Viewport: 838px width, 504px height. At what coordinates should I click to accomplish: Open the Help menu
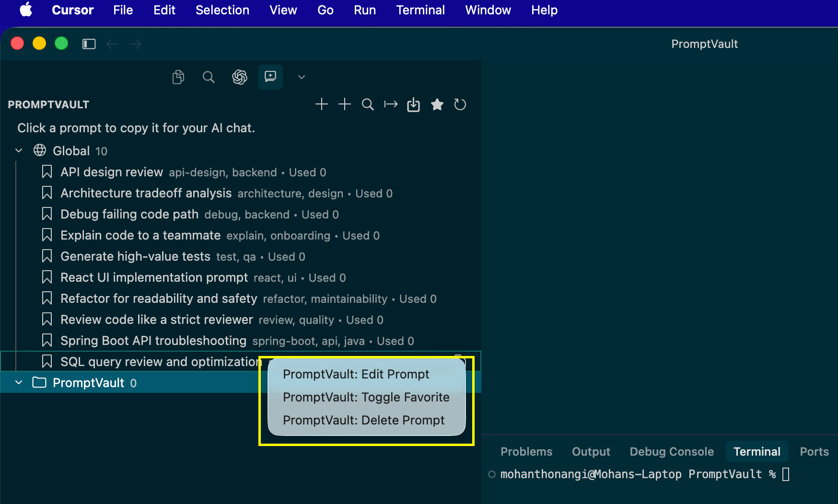544,10
